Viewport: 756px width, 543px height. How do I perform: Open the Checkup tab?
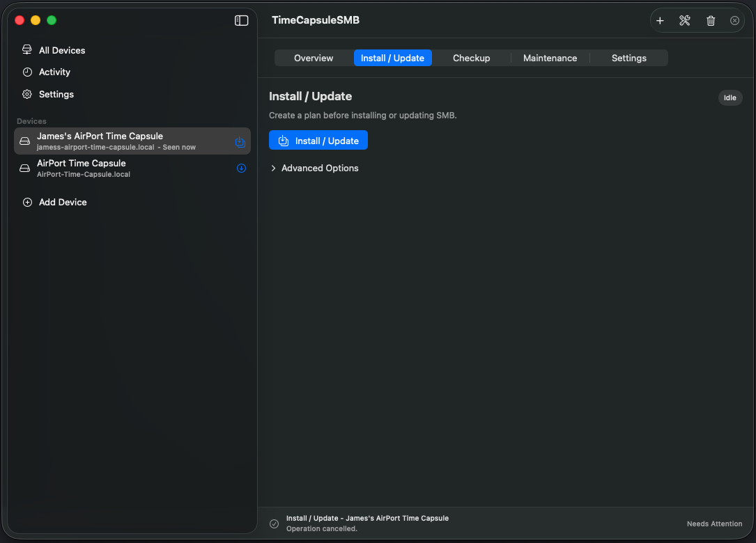tap(471, 58)
